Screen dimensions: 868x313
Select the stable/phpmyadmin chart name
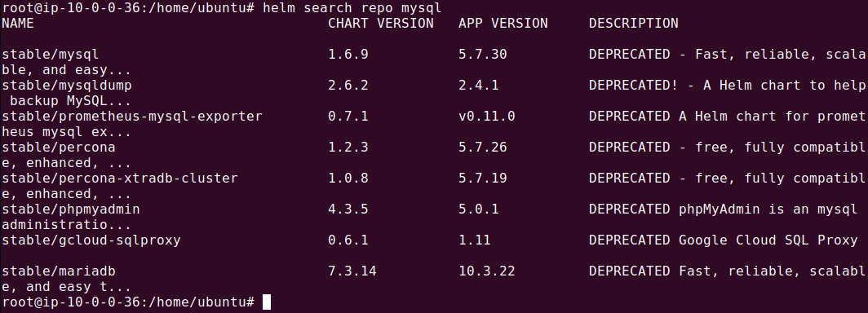[71, 209]
